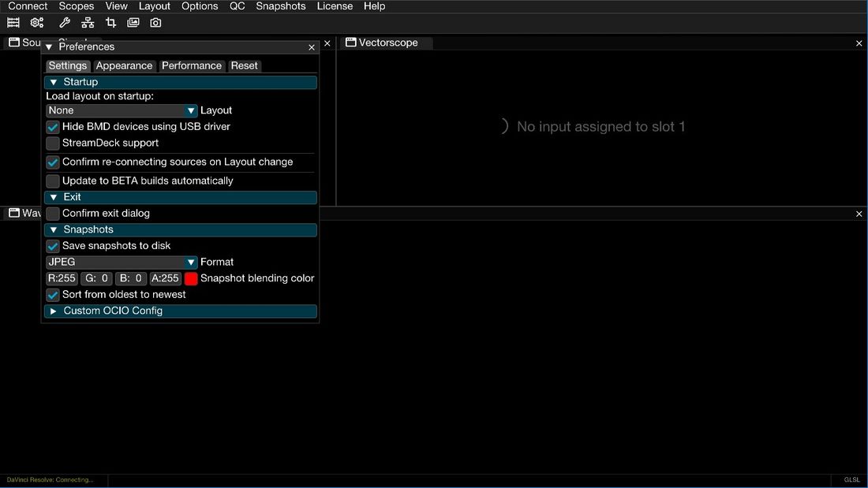868x488 pixels.
Task: Switch to the Appearance tab
Action: [x=124, y=66]
